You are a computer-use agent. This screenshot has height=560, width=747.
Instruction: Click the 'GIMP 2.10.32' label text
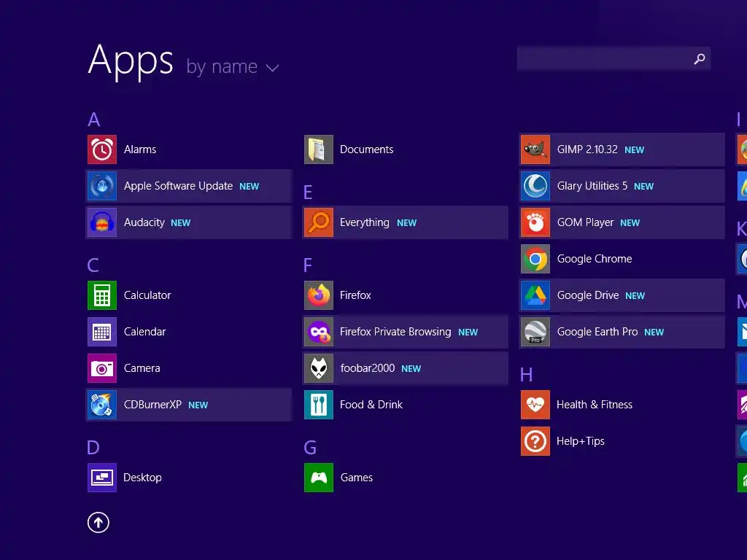coord(587,149)
